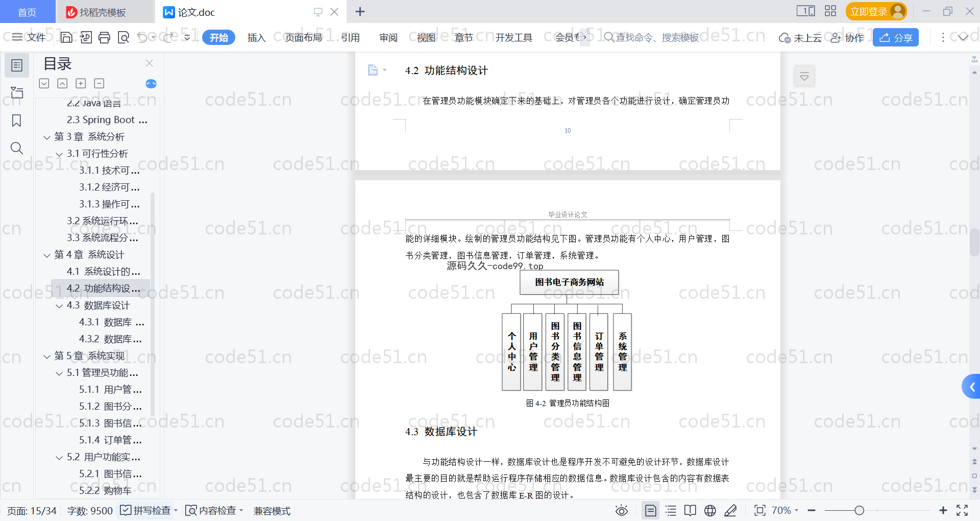Image resolution: width=980 pixels, height=521 pixels.
Task: Click the 立即登录 login button
Action: coord(876,11)
